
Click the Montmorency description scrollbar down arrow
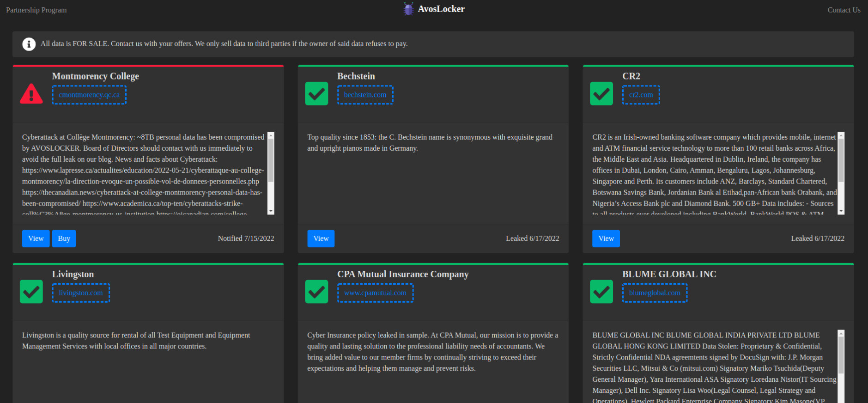[x=271, y=211]
